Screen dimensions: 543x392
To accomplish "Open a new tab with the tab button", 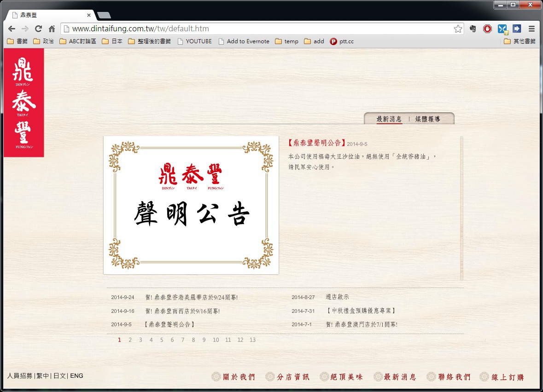I will [104, 15].
